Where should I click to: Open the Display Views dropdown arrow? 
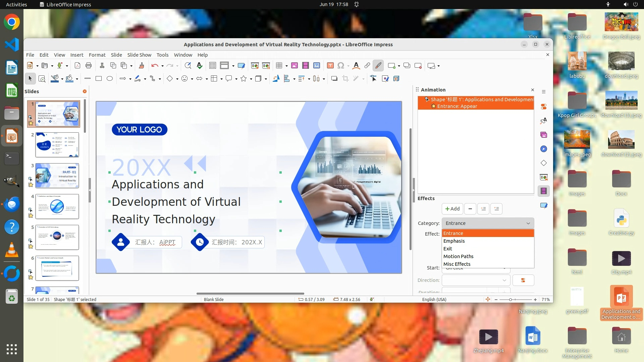pyautogui.click(x=233, y=66)
